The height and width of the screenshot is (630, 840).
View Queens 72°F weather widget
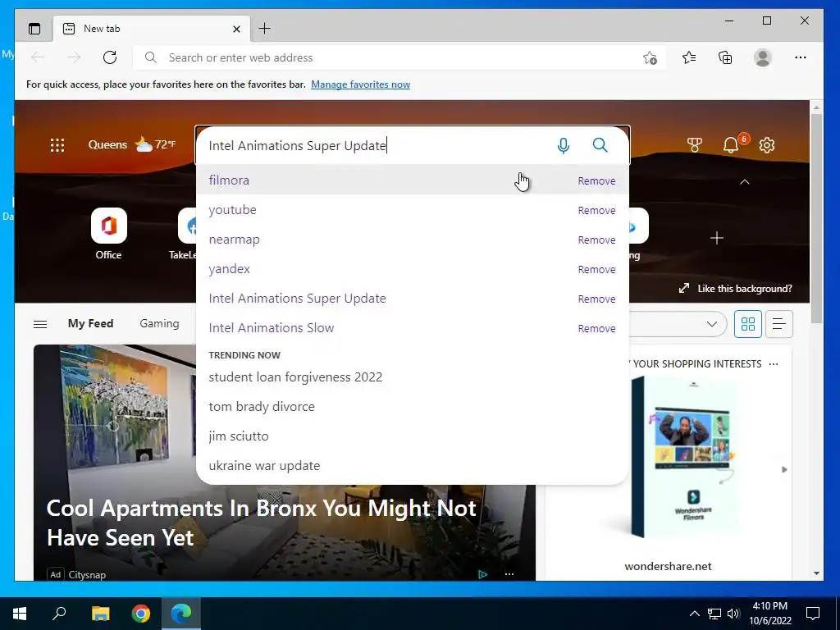[x=132, y=144]
